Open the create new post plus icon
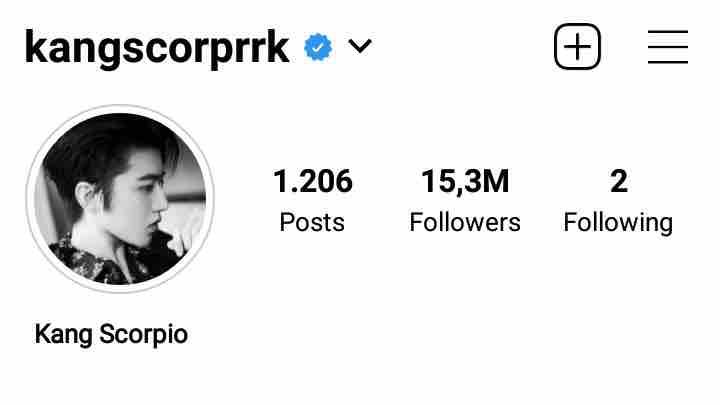720x405 pixels. (577, 46)
